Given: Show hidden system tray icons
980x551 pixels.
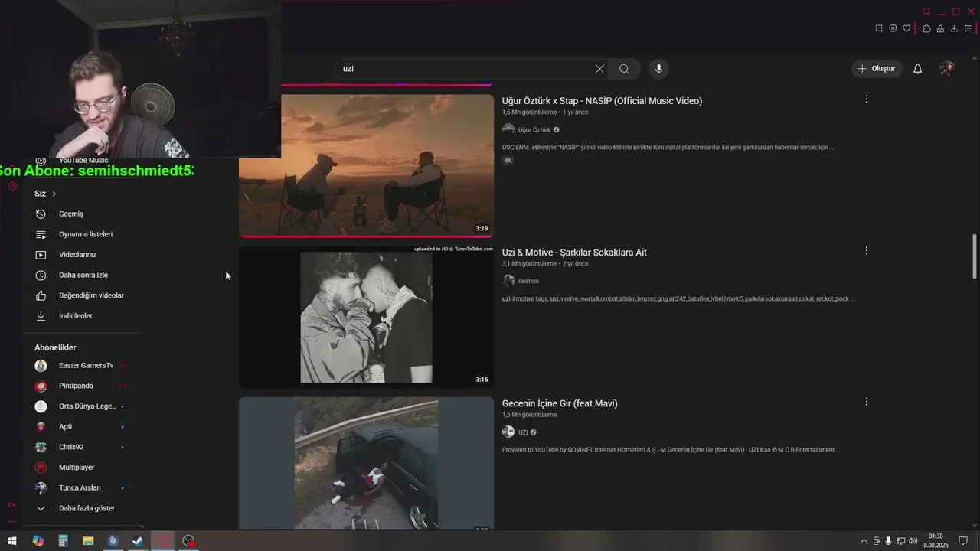Looking at the screenshot, I should (864, 541).
